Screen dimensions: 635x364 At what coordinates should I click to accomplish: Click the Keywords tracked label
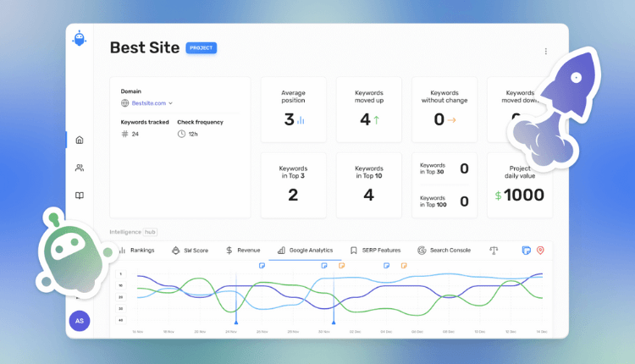(x=145, y=122)
